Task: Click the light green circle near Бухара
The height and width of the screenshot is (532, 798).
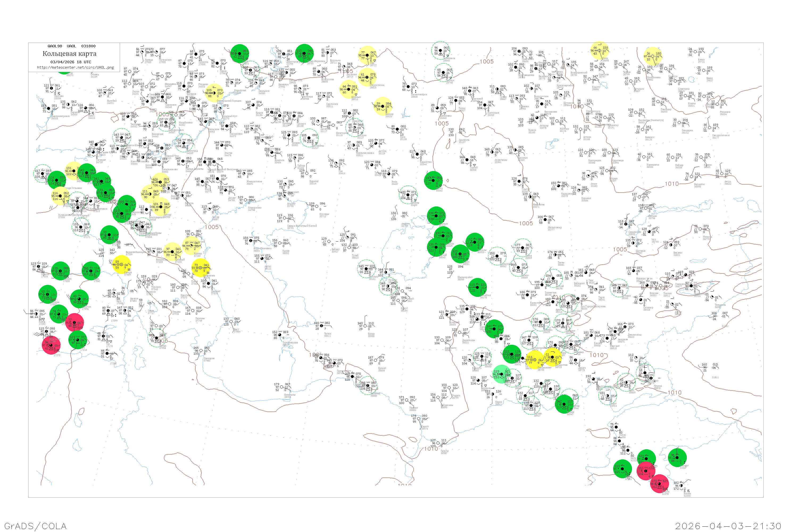Action: pos(501,374)
